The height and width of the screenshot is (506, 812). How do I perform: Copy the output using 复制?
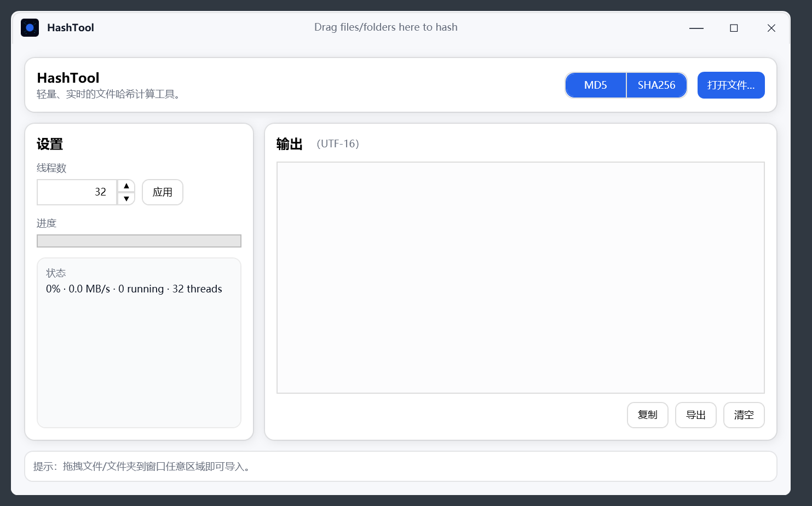[x=648, y=415]
